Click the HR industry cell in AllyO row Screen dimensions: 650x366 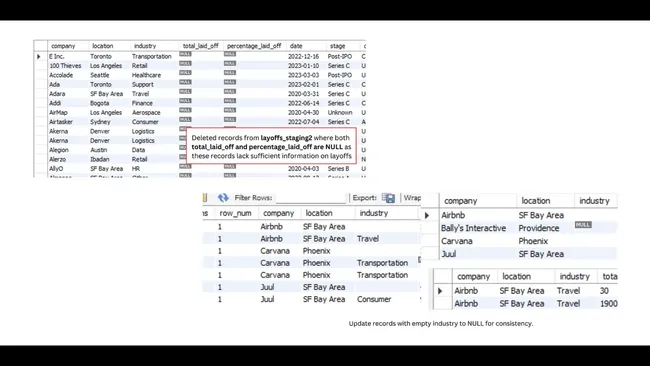tap(136, 169)
